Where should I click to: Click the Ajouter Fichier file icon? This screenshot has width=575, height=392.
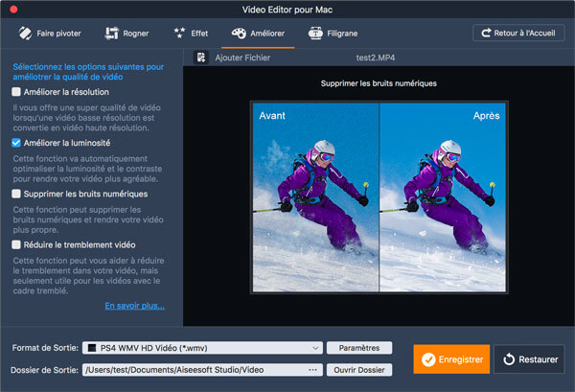201,58
